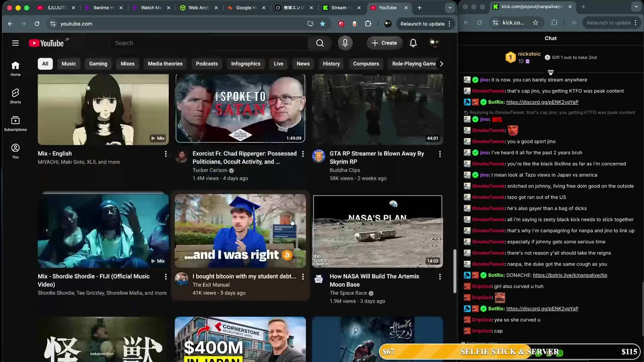The height and width of the screenshot is (362, 644).
Task: Open The Space Race channel avatar
Action: point(318,279)
